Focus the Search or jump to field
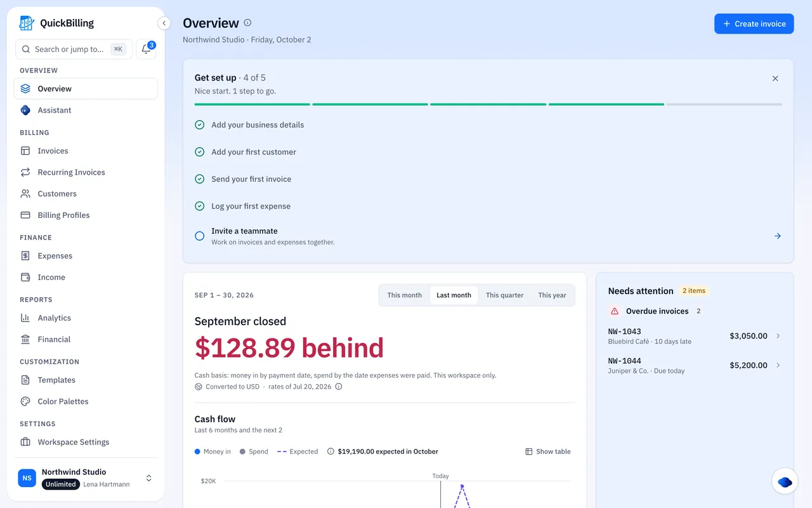The width and height of the screenshot is (812, 508). point(74,49)
